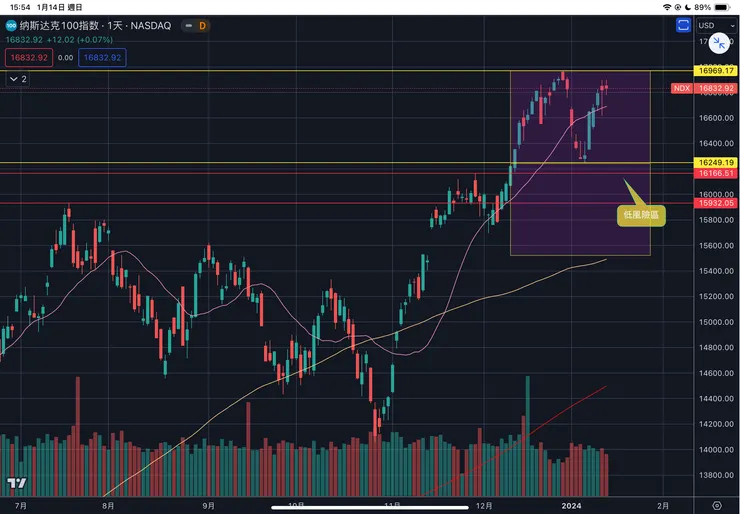Click the blue round arrows button

(717, 43)
